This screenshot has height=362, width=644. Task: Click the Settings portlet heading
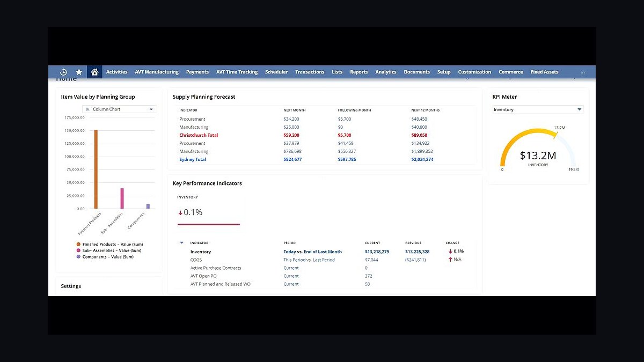point(71,286)
